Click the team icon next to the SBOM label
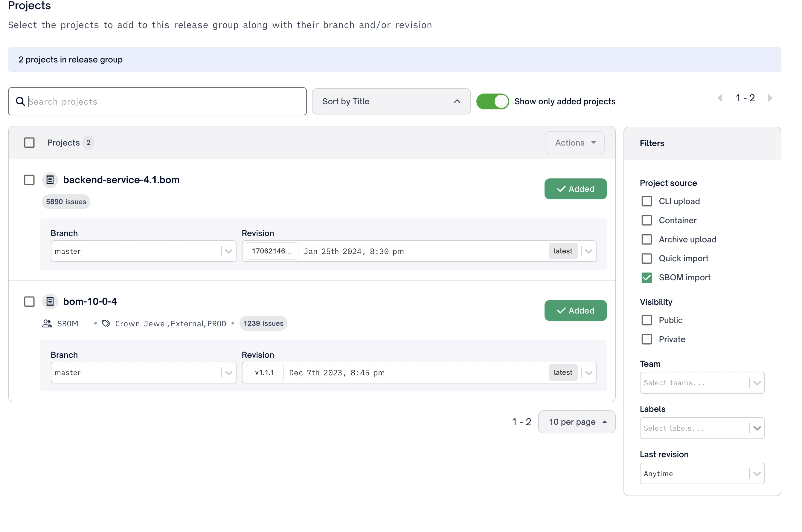 click(x=47, y=323)
